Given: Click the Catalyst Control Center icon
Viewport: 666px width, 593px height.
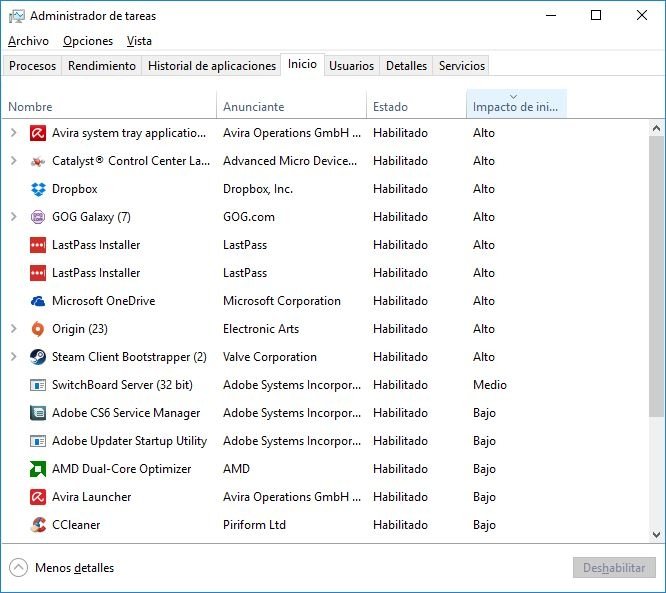Looking at the screenshot, I should [x=38, y=161].
